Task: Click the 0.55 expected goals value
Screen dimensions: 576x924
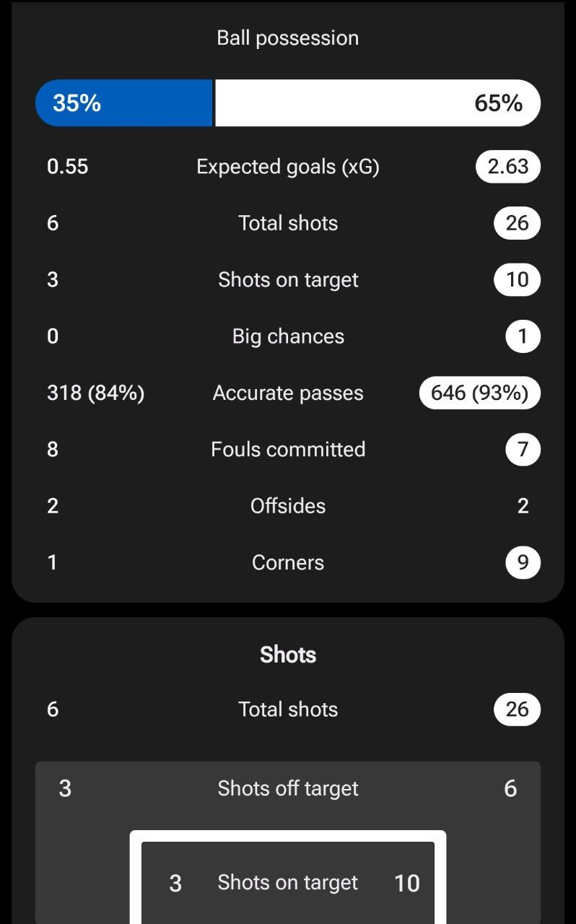Action: pyautogui.click(x=68, y=167)
